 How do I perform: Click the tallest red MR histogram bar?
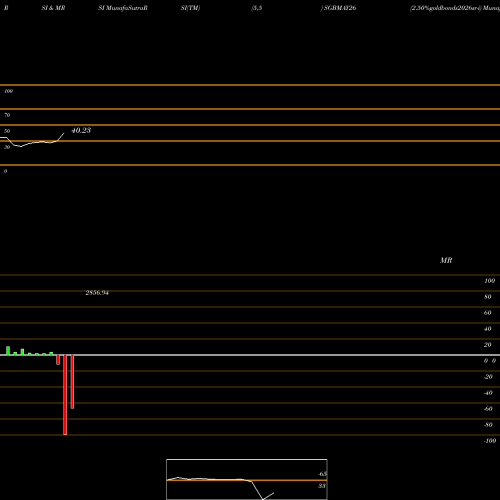[x=65, y=395]
